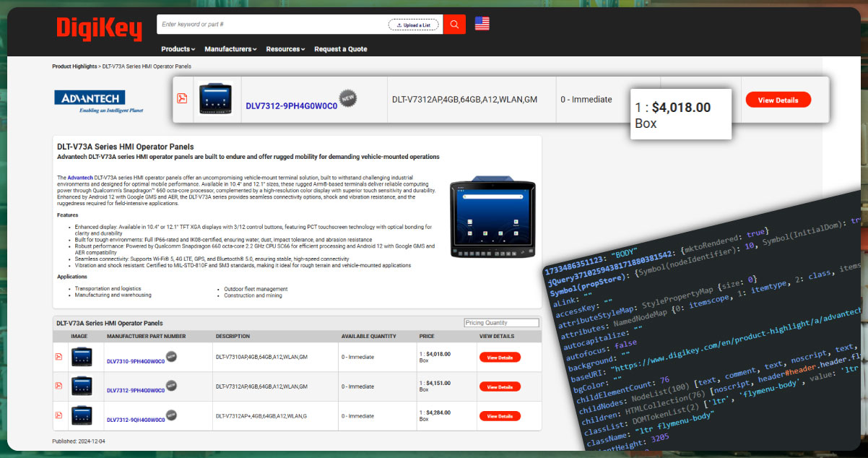868x458 pixels.
Task: Open part link DLV7312-9QH4G0W0C0
Action: [x=136, y=420]
